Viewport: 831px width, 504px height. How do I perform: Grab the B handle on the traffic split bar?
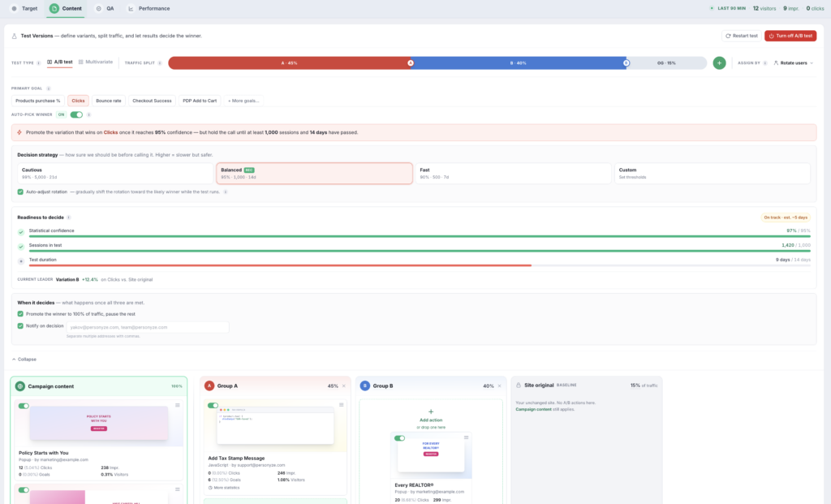click(626, 63)
